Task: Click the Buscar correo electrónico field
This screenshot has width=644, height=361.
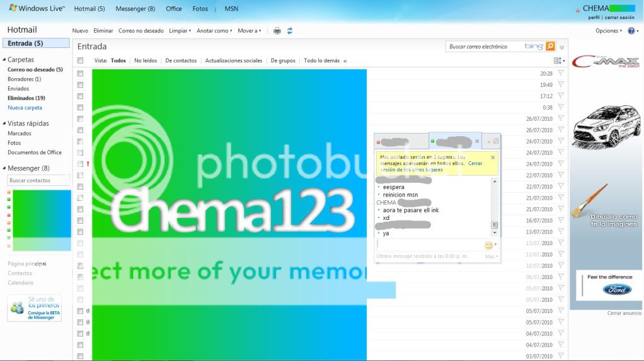Action: [x=486, y=47]
